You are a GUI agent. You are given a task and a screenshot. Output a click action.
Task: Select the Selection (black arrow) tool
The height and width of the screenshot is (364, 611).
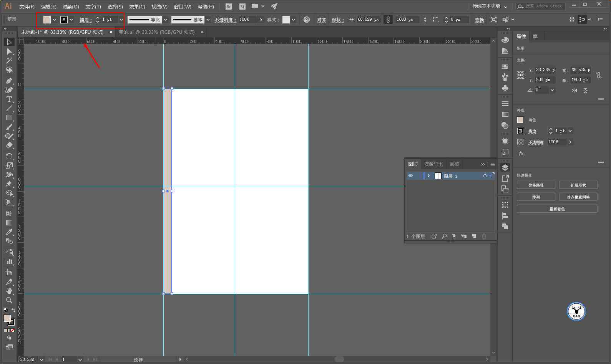[9, 42]
